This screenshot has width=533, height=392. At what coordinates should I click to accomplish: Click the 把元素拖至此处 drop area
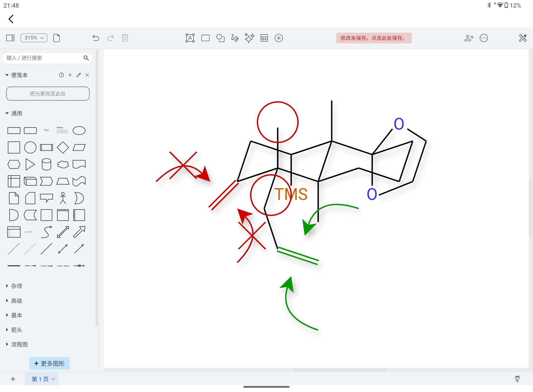tap(48, 94)
